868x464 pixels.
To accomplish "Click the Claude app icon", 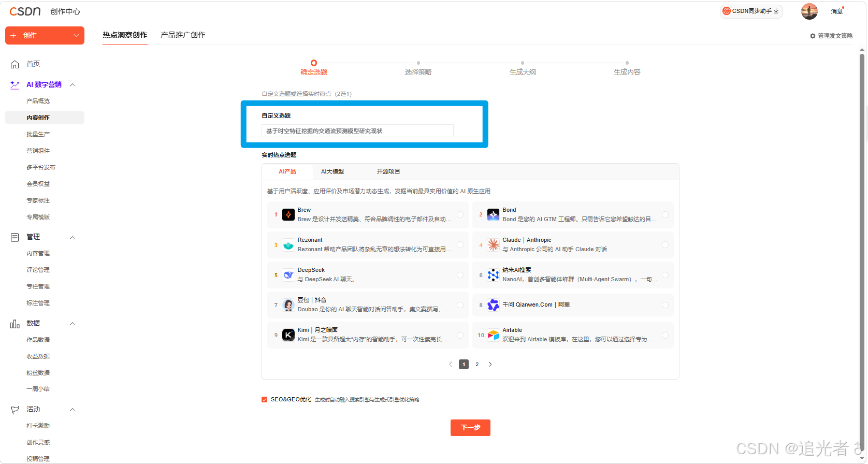I will click(x=494, y=245).
